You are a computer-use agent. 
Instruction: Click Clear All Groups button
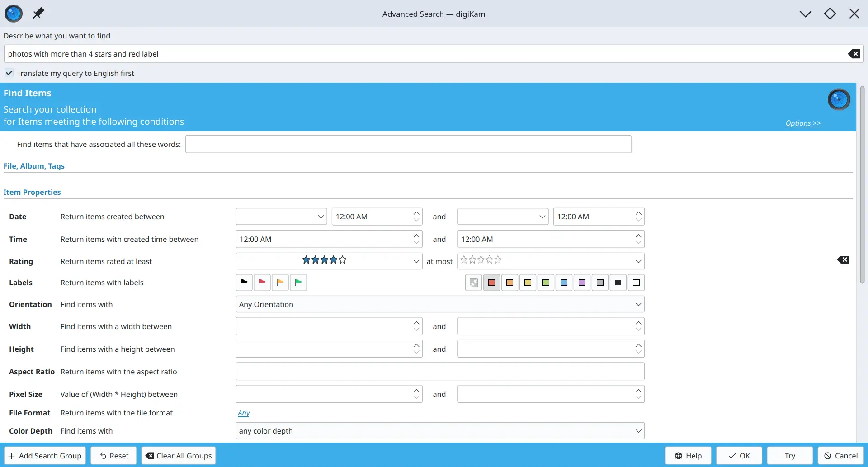tap(179, 456)
